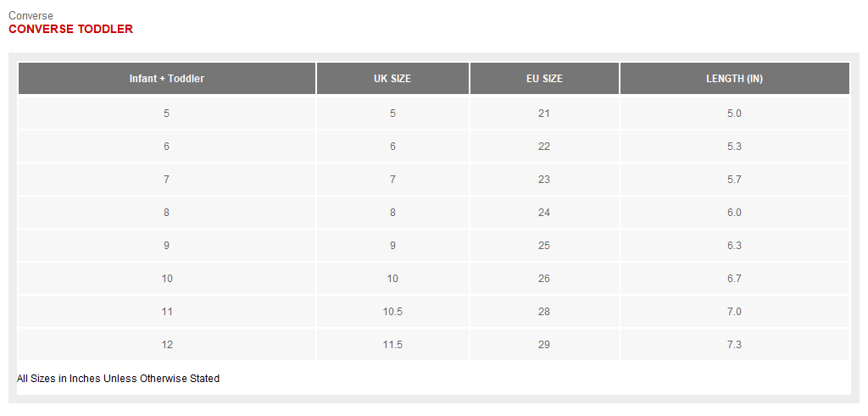Click the EU SIZE column header
Screen dimensions: 868x416
544,79
